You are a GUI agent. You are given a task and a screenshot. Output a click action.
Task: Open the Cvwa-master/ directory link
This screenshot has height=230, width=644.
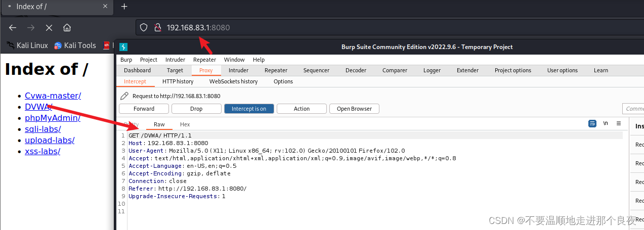tap(53, 96)
